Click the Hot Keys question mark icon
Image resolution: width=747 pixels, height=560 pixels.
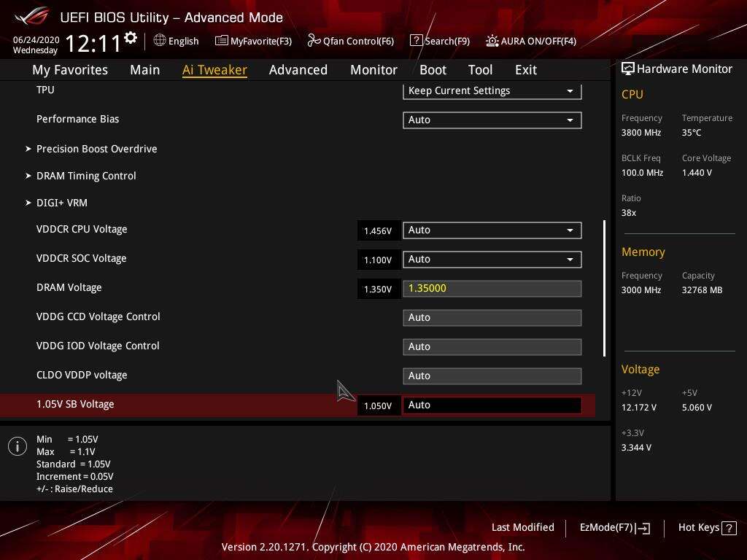[x=729, y=528]
